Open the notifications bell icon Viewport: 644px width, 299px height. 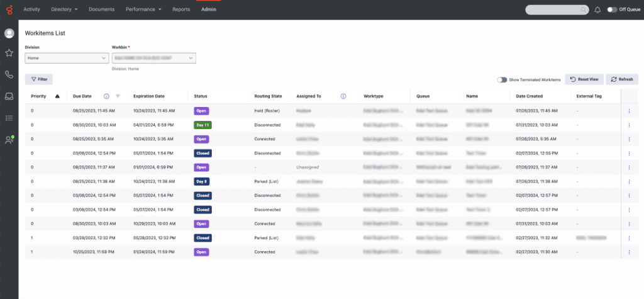pyautogui.click(x=597, y=9)
